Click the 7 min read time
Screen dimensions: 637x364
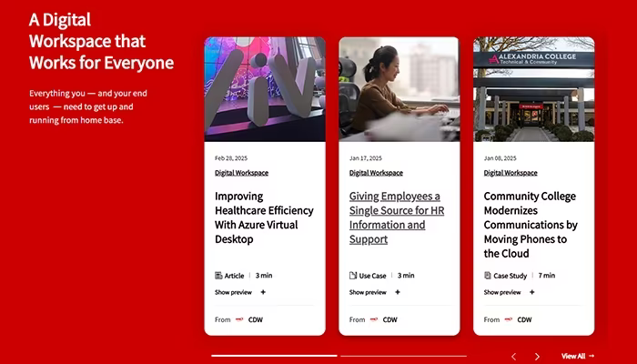[546, 276]
